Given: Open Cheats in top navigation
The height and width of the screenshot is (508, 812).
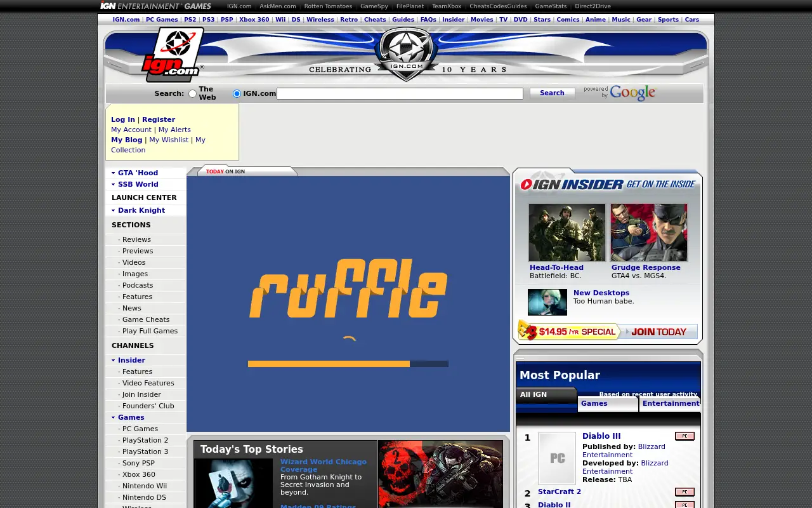Looking at the screenshot, I should pos(375,20).
